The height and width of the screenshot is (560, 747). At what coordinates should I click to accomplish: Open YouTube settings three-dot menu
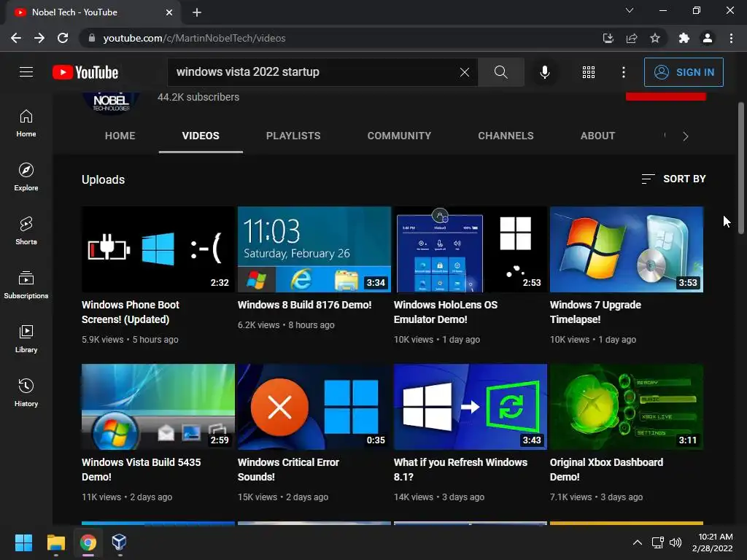tap(623, 72)
